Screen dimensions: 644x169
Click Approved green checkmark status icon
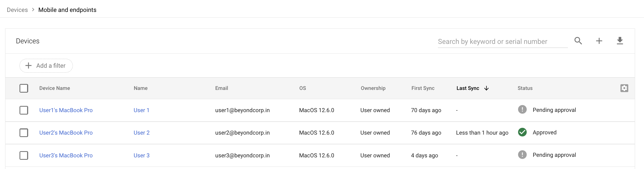click(x=522, y=132)
